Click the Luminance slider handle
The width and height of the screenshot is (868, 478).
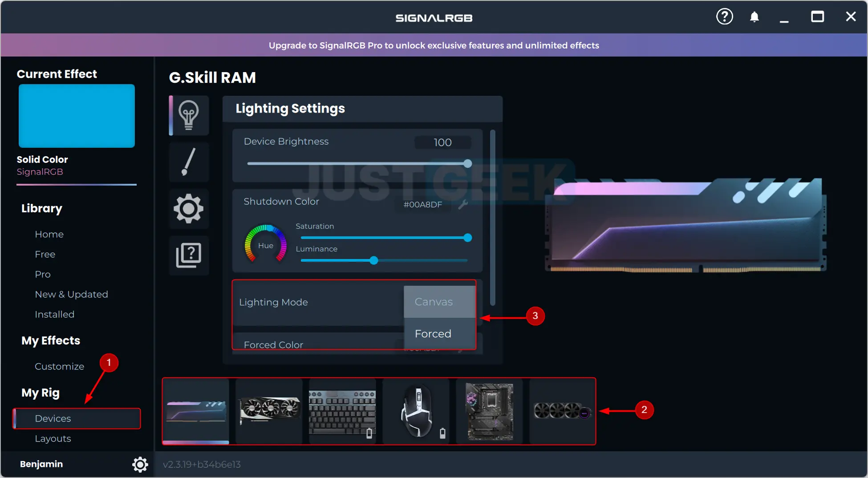[374, 260]
